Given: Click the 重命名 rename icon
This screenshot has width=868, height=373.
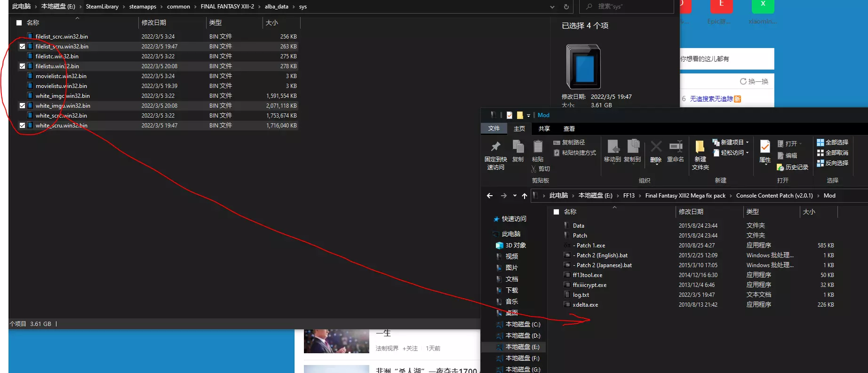Looking at the screenshot, I should 676,146.
